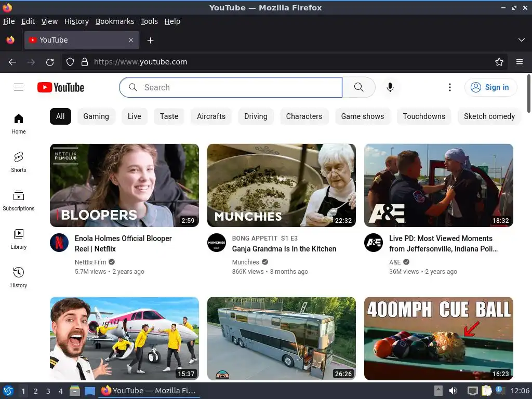Open Ganja Grandma Is In the Kitchen title
Viewport: 532px width, 399px height.
(284, 249)
